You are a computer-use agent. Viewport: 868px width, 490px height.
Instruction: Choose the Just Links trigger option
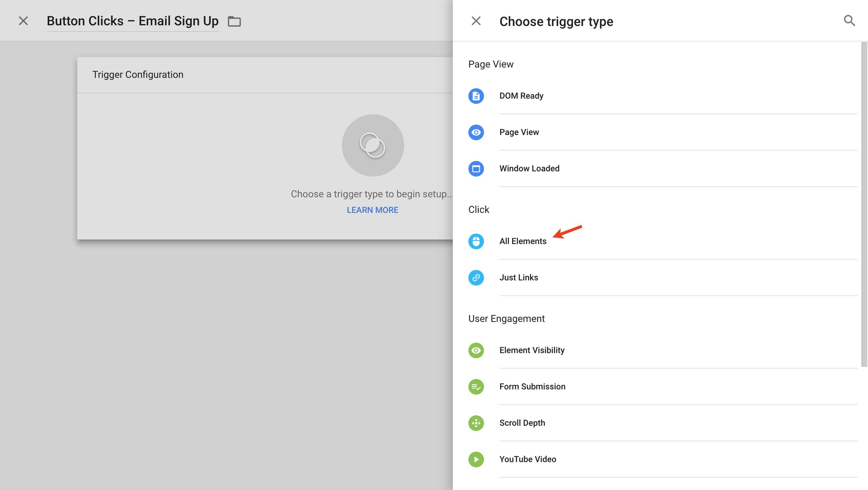pos(518,278)
